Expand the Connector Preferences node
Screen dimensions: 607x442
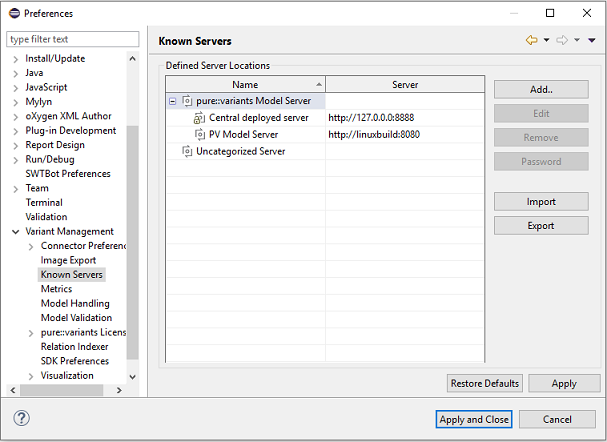(31, 247)
